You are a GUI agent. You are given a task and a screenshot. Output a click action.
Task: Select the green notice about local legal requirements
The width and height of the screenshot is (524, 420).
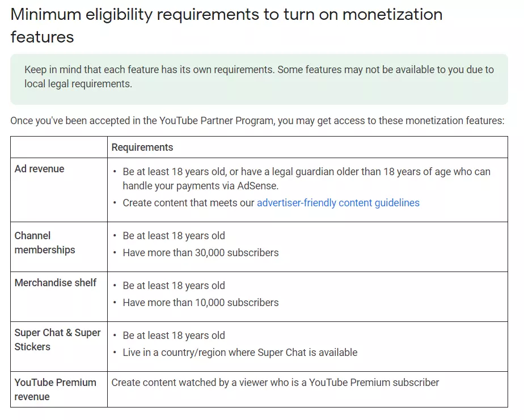coord(259,79)
